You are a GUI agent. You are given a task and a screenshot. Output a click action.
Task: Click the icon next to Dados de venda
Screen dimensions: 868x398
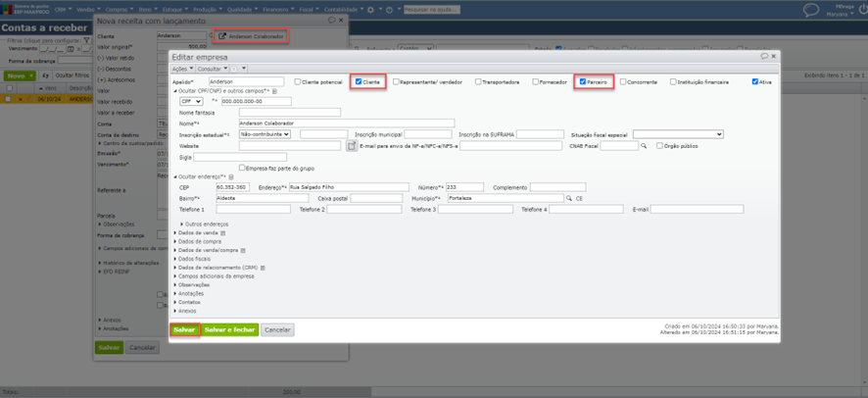tap(223, 233)
